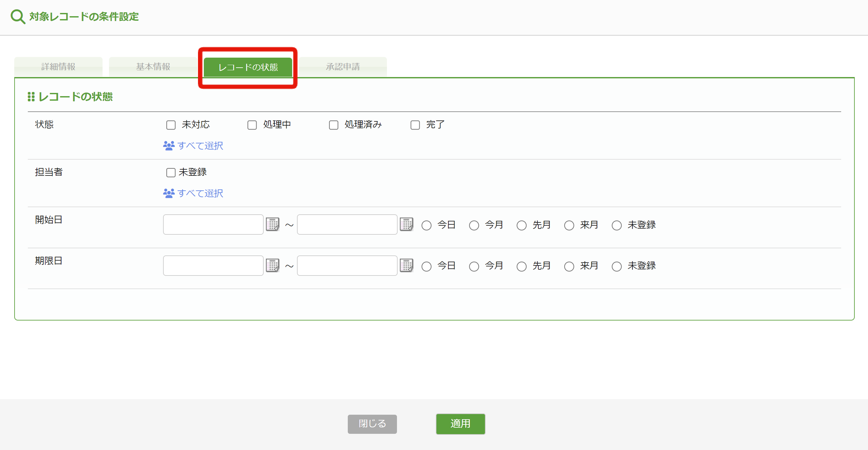Check the 未対応 status checkbox
868x450 pixels.
click(x=171, y=125)
